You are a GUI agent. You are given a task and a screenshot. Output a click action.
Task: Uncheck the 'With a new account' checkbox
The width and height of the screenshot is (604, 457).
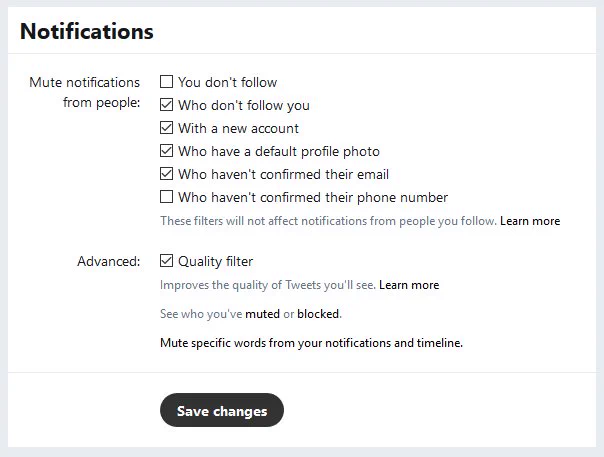click(x=166, y=128)
